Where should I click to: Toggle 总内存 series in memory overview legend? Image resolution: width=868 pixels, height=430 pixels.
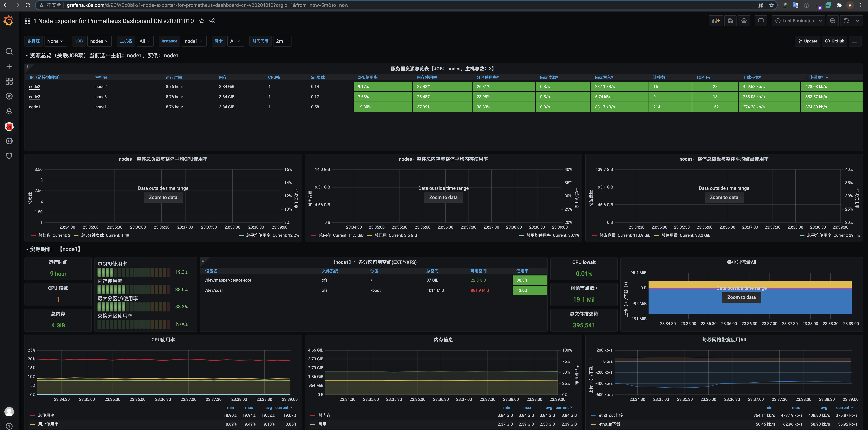click(324, 235)
